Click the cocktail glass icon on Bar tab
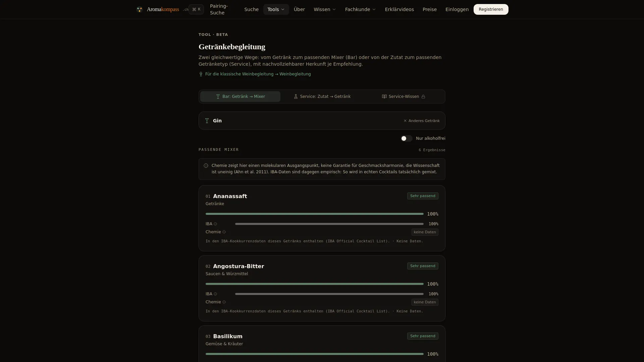 (218, 97)
